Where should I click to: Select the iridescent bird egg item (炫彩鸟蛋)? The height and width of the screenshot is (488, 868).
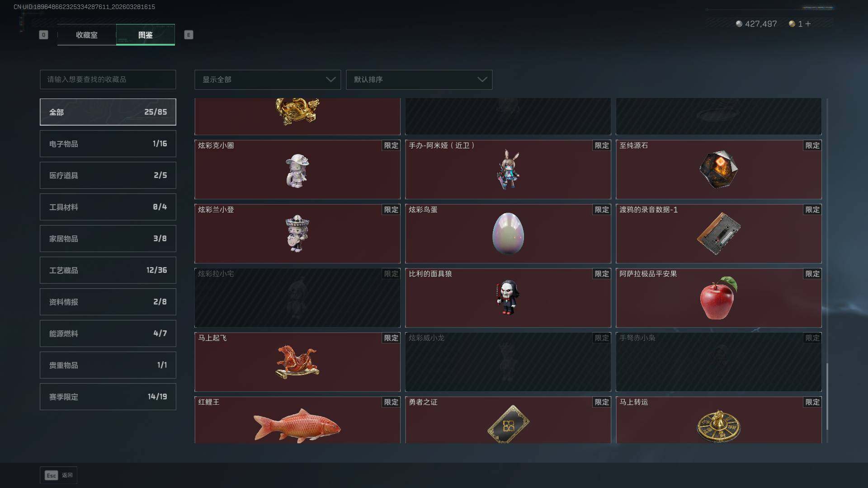508,234
